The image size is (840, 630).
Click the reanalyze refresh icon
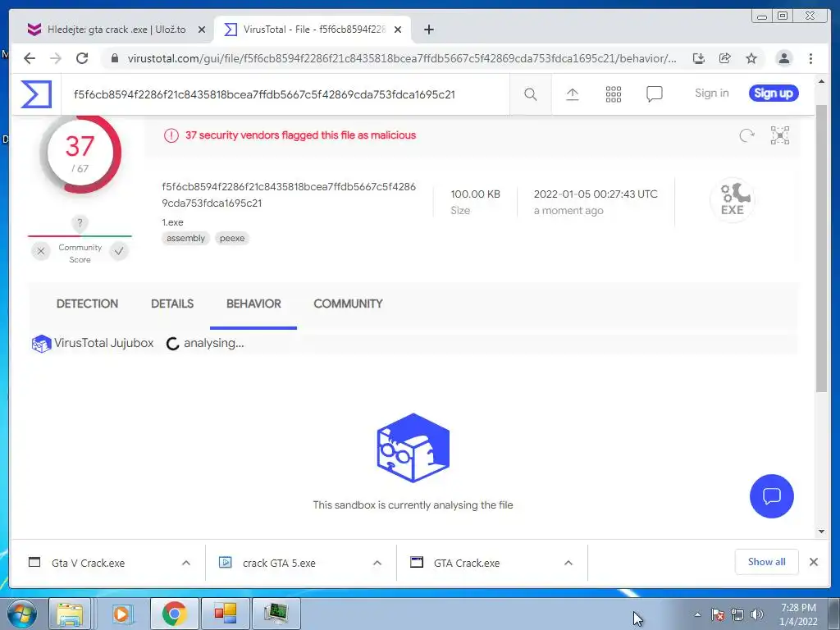[x=746, y=135]
